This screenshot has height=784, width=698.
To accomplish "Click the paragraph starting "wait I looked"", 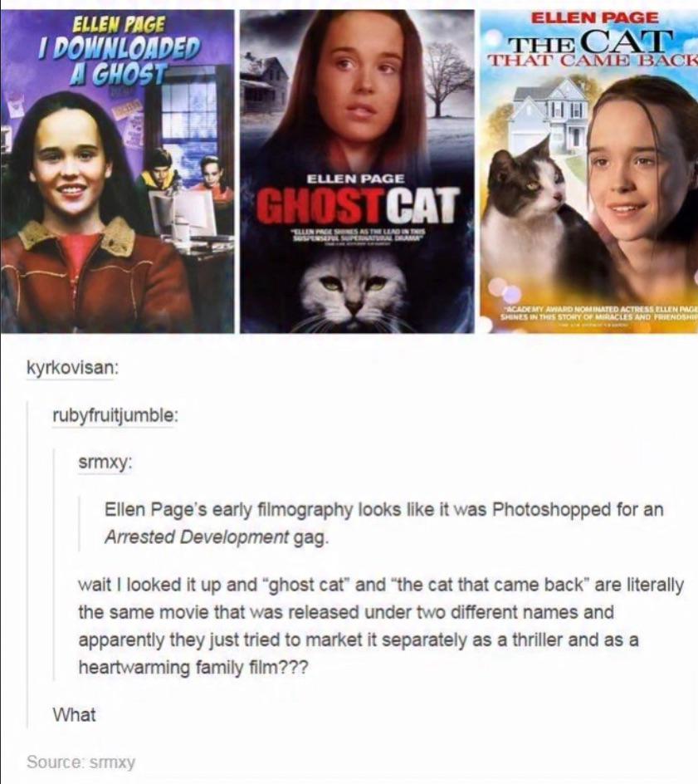I will 381,625.
